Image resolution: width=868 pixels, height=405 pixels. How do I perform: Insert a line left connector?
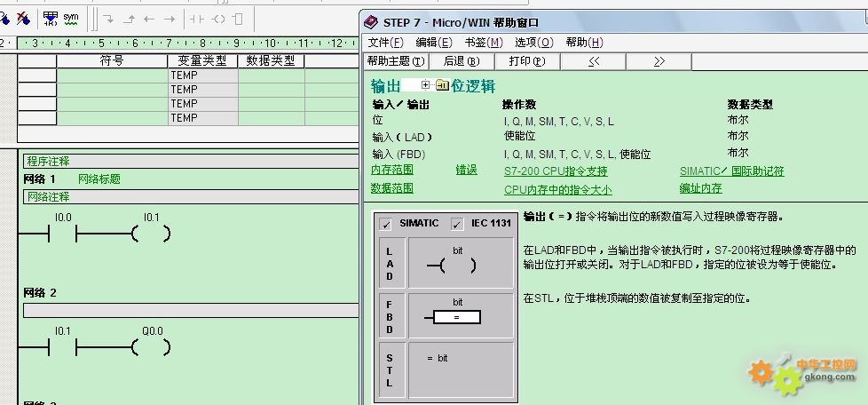click(149, 20)
